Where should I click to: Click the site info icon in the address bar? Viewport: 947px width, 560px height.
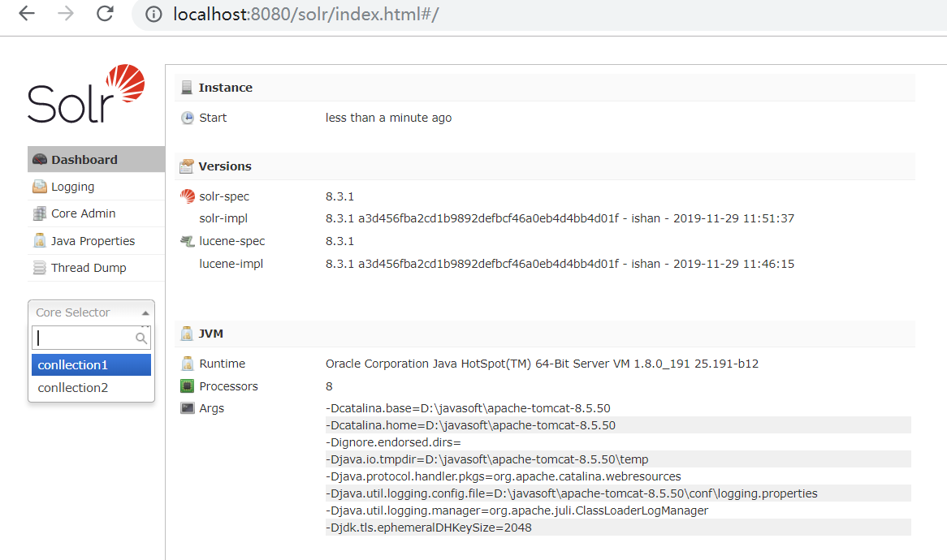(x=154, y=14)
